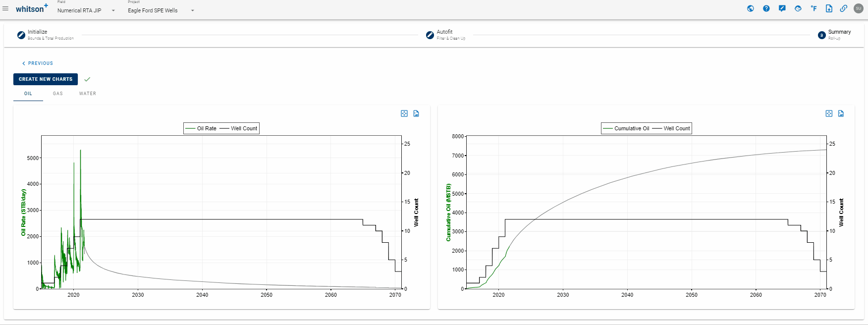The width and height of the screenshot is (868, 325).
Task: Toggle Oil Rate series in left legend
Action: (201, 128)
